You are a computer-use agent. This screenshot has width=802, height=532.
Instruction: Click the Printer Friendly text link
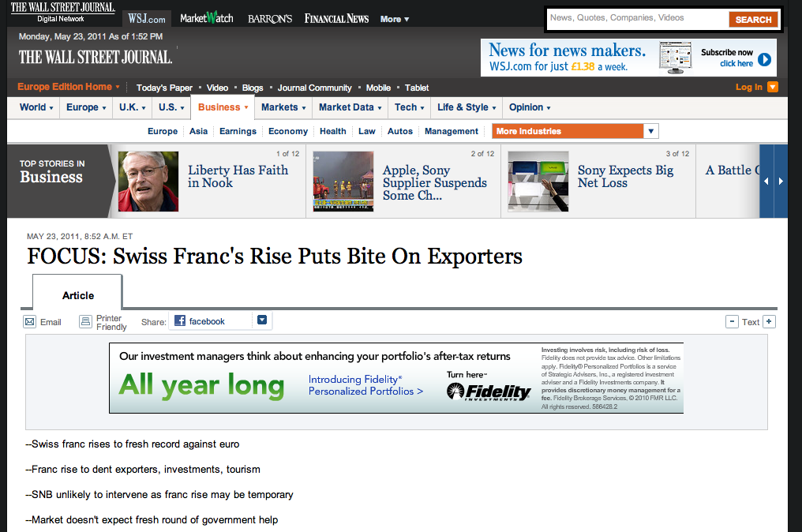click(111, 322)
